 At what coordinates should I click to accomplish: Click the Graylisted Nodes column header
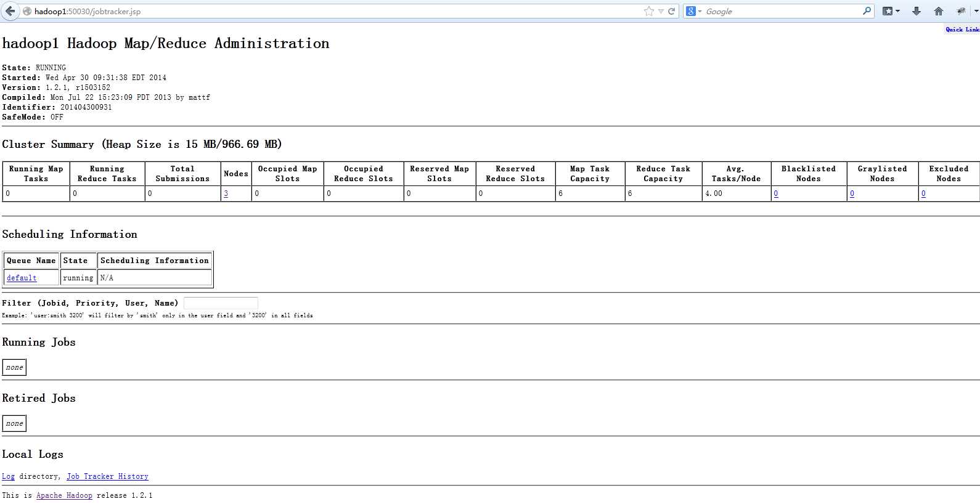883,174
